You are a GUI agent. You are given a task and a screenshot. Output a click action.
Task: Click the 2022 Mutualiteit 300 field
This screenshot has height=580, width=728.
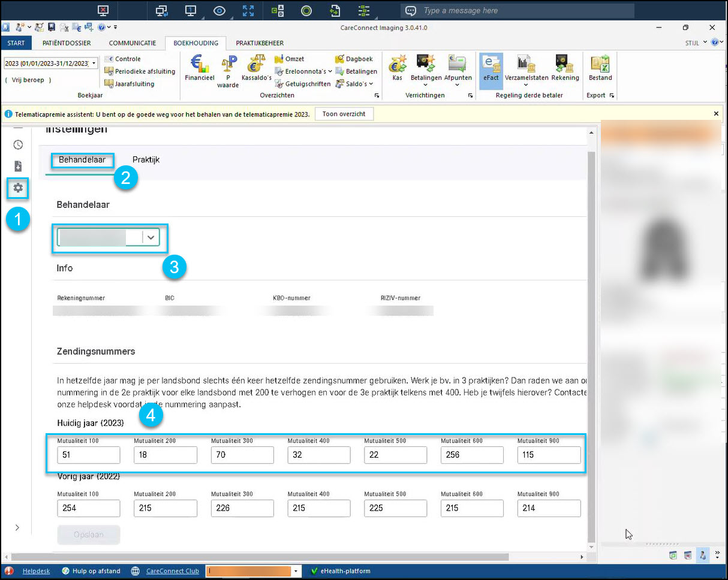[242, 508]
